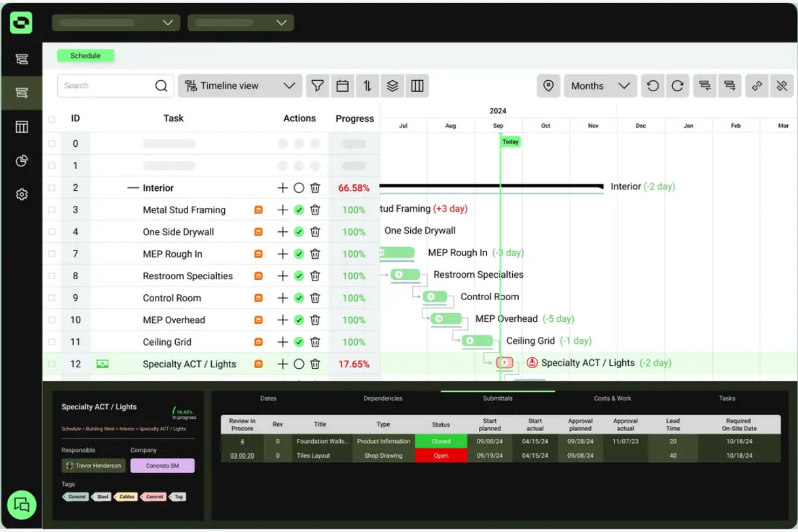Open the Timeline view dropdown

click(240, 86)
